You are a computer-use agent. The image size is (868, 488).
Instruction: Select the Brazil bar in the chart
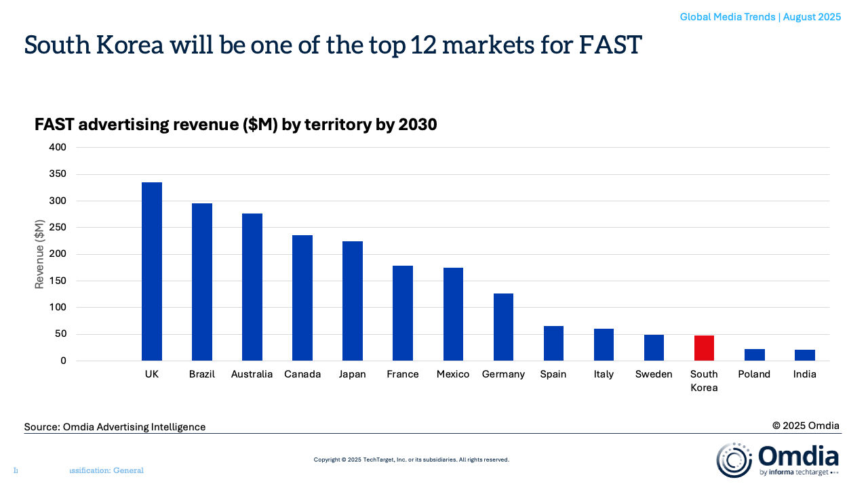tap(202, 282)
